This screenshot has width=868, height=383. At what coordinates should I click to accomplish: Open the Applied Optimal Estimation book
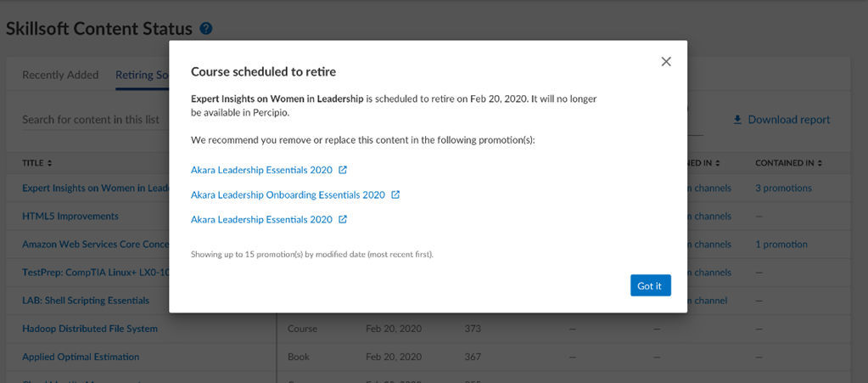(81, 357)
